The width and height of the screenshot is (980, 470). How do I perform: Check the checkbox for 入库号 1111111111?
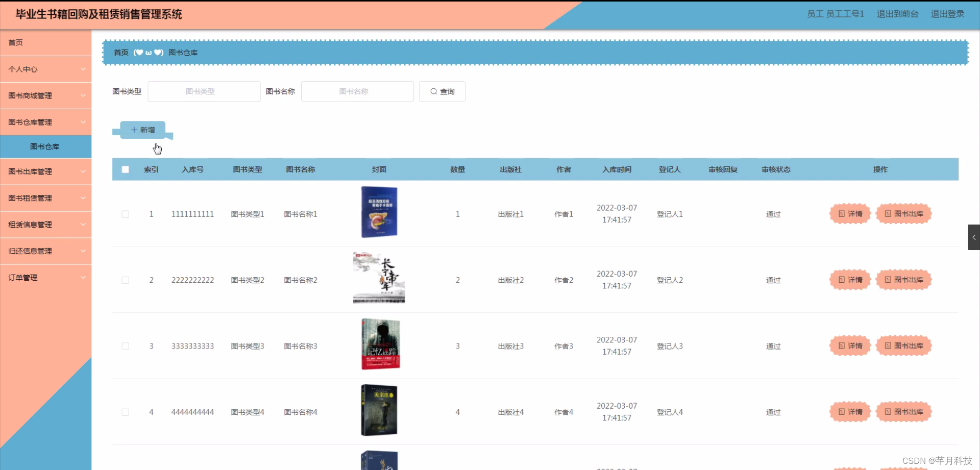(125, 214)
